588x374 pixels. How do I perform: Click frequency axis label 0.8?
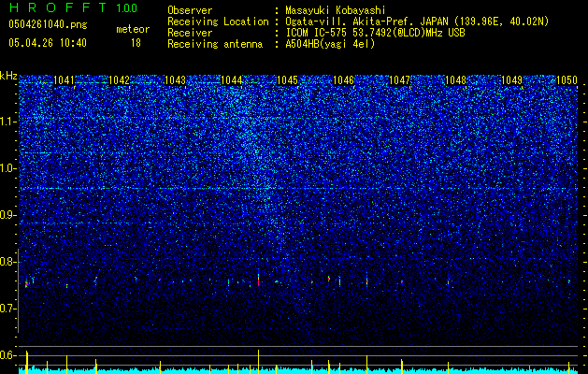pos(8,262)
